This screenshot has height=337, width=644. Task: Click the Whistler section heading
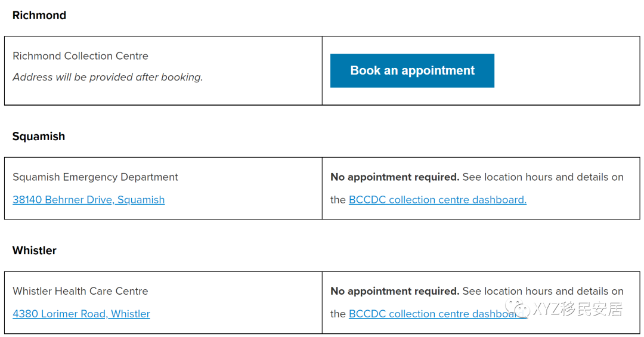point(35,251)
